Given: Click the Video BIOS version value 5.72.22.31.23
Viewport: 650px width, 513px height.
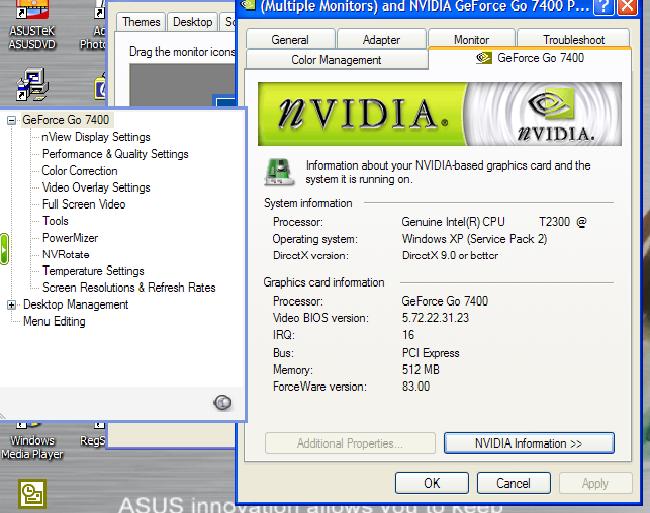Looking at the screenshot, I should point(435,318).
